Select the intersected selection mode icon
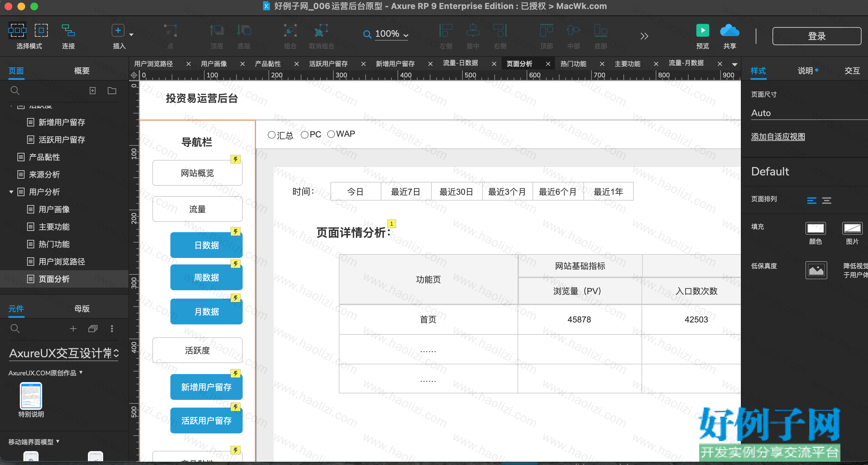The height and width of the screenshot is (465, 868). (x=17, y=31)
